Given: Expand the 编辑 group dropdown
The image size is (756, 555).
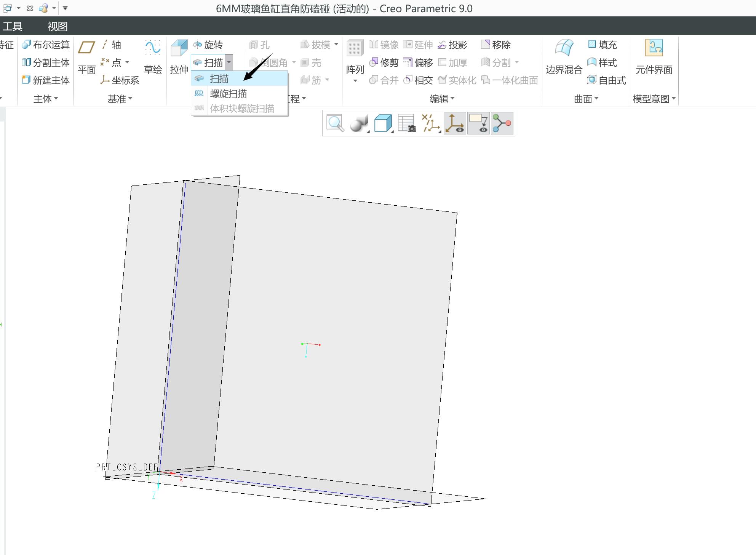Looking at the screenshot, I should click(x=442, y=99).
